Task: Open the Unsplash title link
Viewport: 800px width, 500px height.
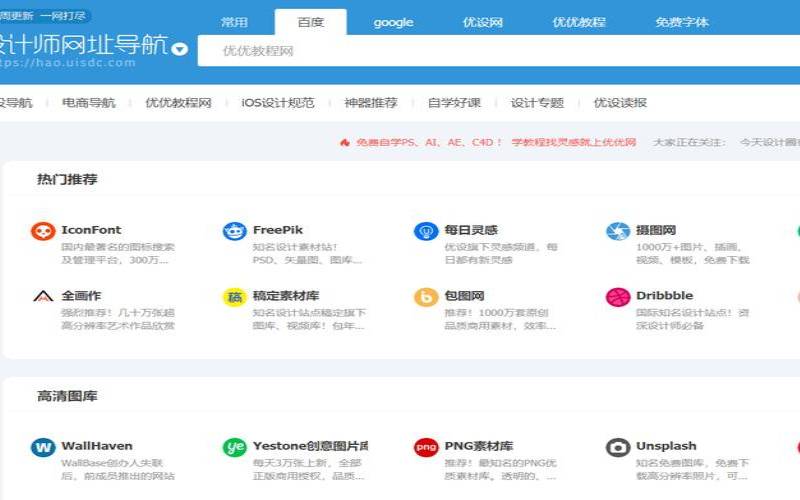Action: 666,446
